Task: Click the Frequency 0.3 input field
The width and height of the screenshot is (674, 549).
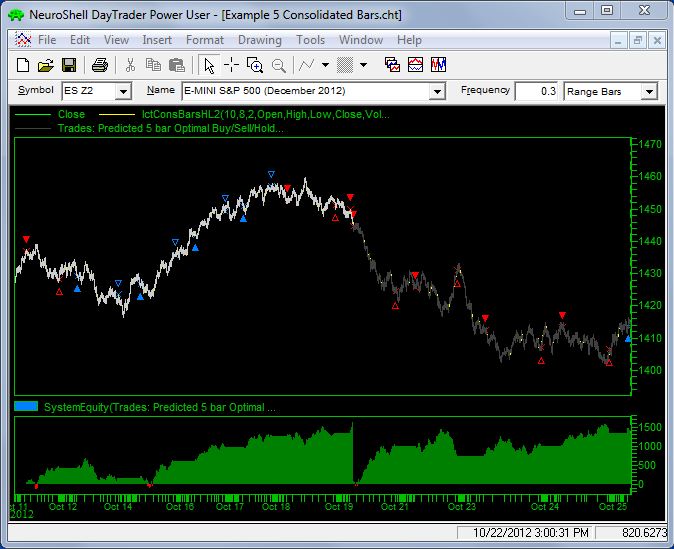Action: (536, 91)
